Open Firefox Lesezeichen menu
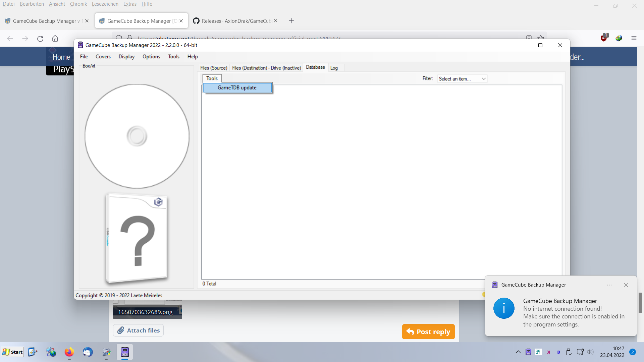This screenshot has height=362, width=644. pyautogui.click(x=105, y=4)
